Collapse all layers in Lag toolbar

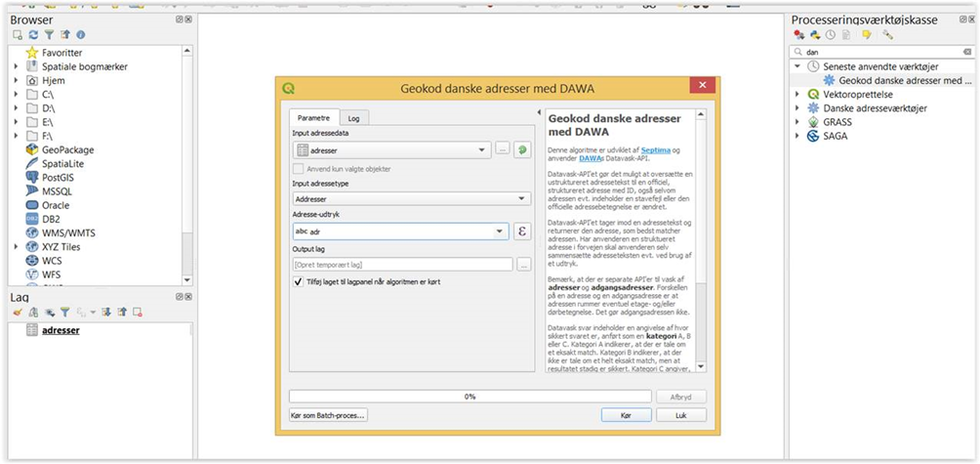(122, 312)
